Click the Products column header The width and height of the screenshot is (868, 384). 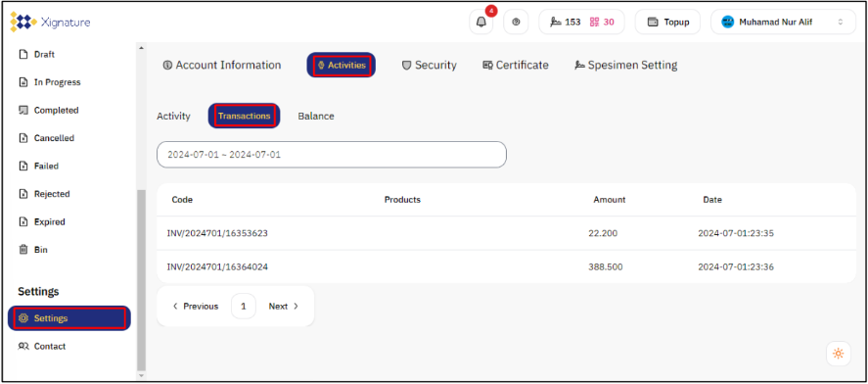coord(402,200)
